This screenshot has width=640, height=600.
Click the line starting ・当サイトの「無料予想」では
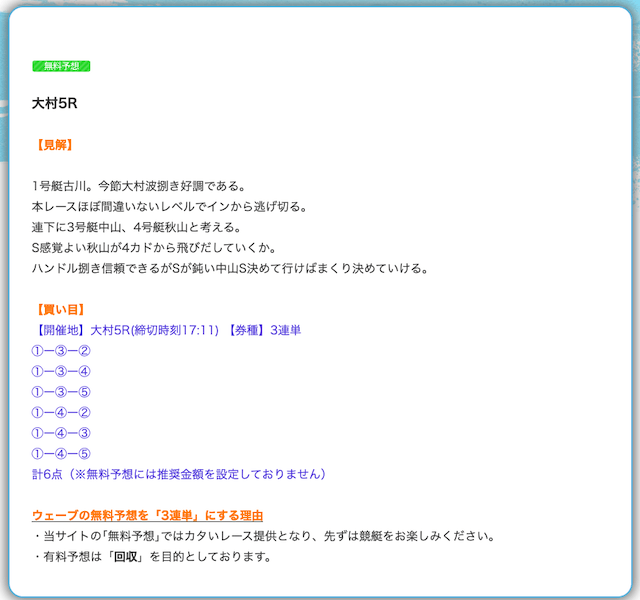tap(264, 536)
